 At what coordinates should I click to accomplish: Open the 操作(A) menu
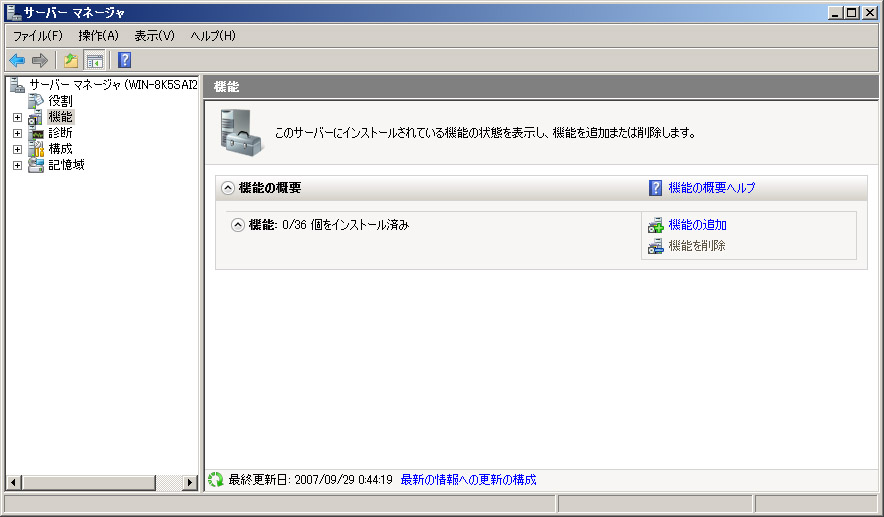pos(98,36)
